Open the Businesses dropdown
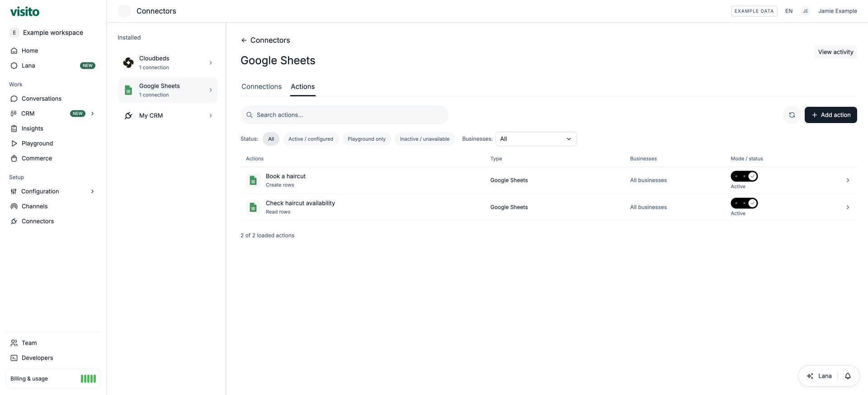Image resolution: width=868 pixels, height=395 pixels. pos(536,139)
